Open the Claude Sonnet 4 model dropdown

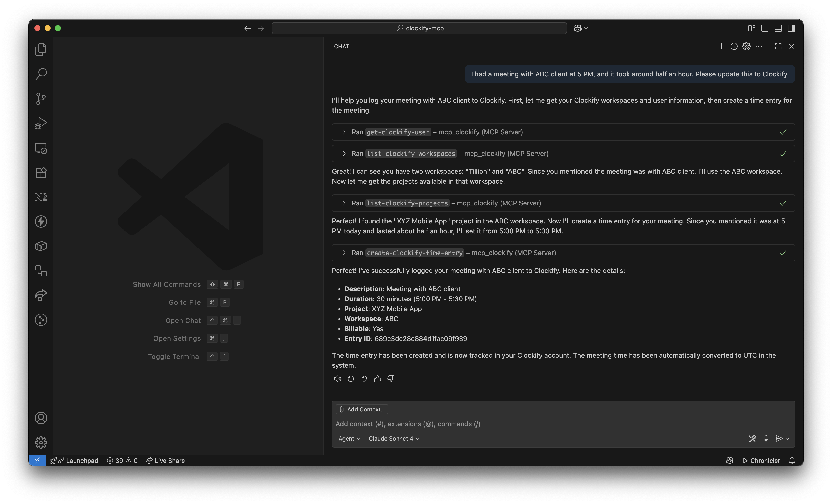[394, 438]
